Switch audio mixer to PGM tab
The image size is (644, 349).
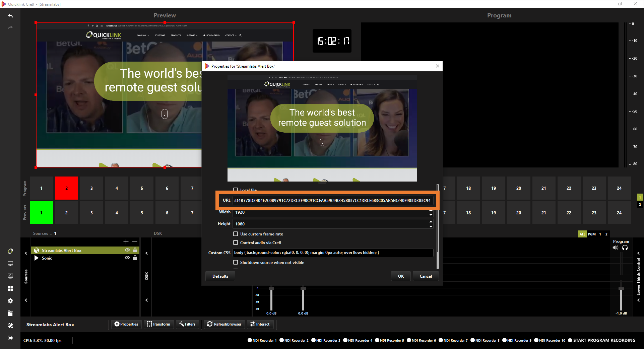click(592, 234)
